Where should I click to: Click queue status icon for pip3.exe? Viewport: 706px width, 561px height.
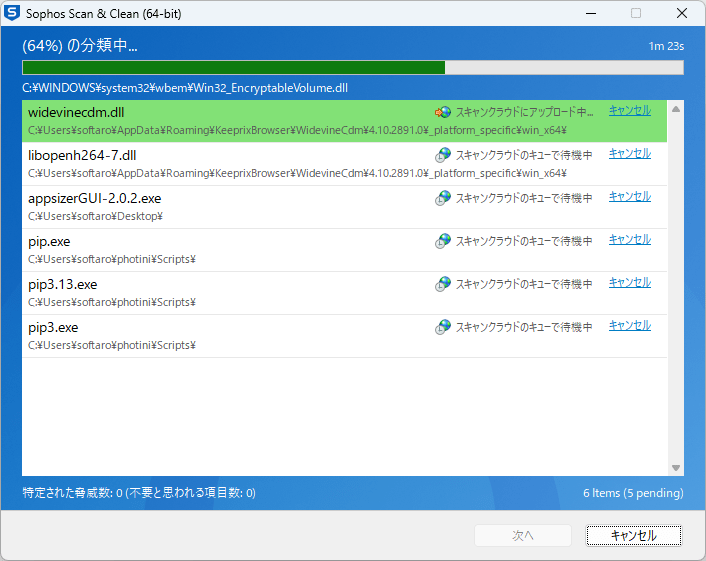[443, 327]
